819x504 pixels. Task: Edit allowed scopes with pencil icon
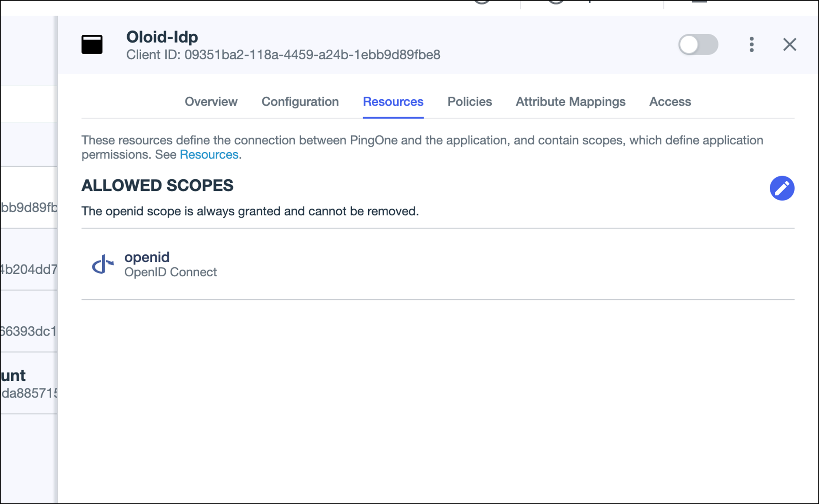[x=782, y=188]
